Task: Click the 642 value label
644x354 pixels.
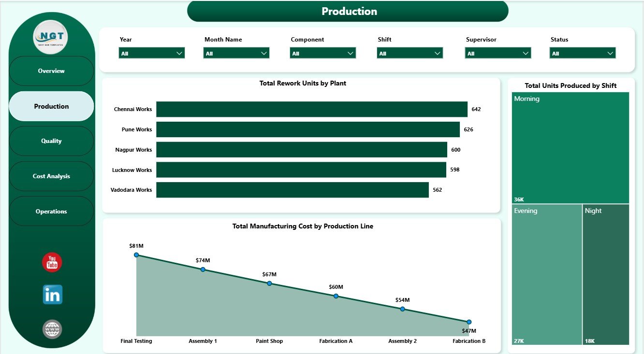Action: tap(476, 109)
